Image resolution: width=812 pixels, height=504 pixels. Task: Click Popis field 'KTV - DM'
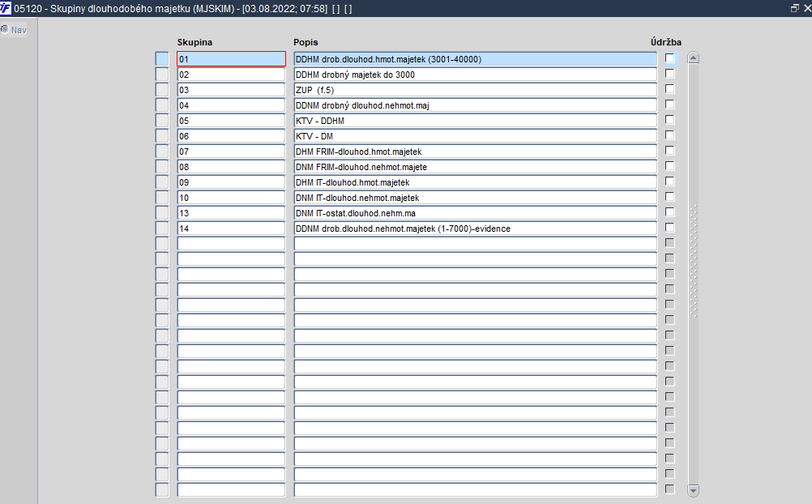click(476, 135)
